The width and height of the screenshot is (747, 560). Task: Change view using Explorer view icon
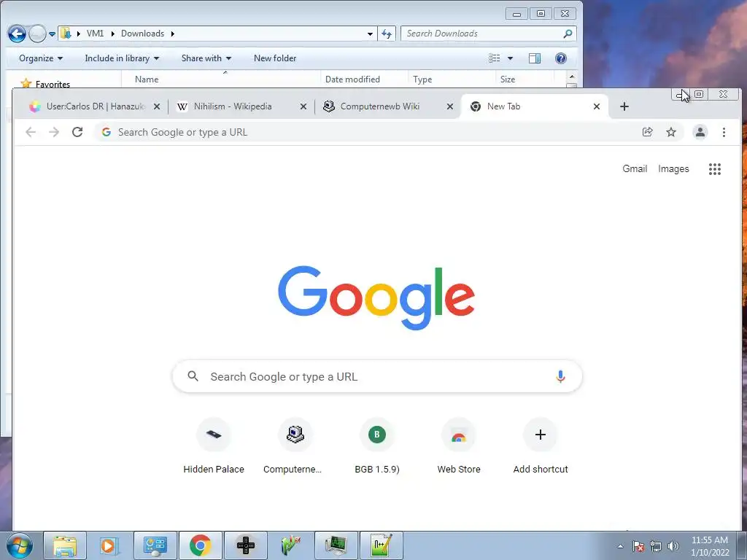pyautogui.click(x=494, y=58)
